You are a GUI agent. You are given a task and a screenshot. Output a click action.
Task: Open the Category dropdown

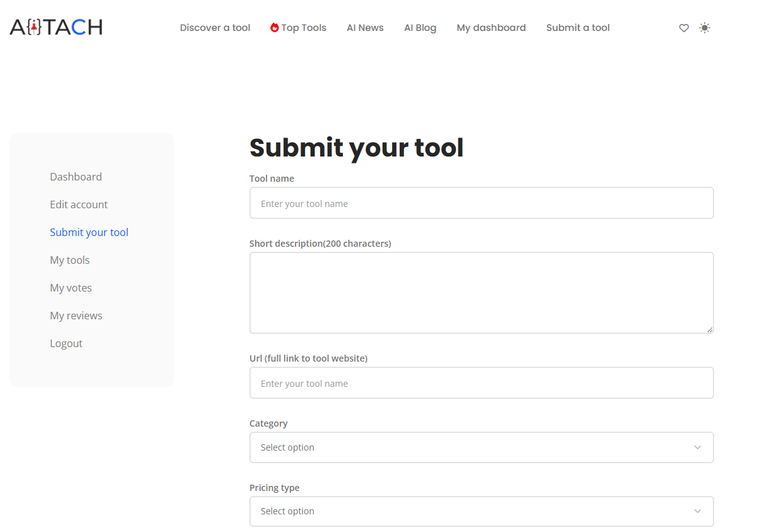(482, 447)
